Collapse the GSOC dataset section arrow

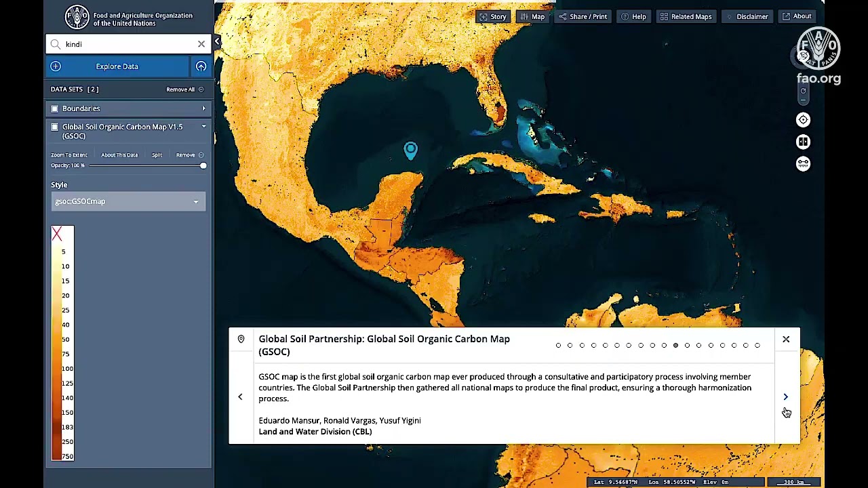203,126
